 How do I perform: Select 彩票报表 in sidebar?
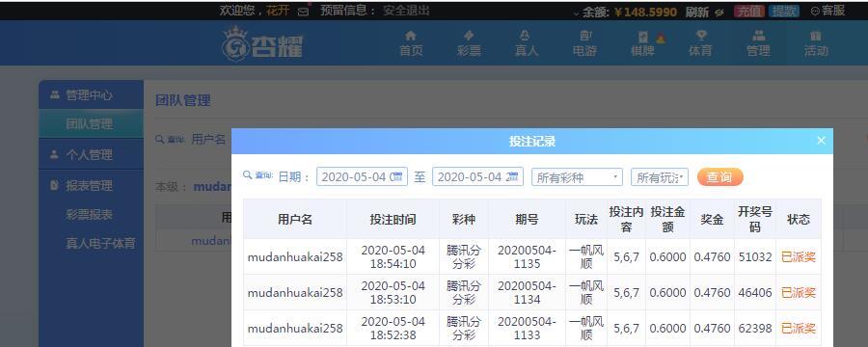[x=89, y=215]
